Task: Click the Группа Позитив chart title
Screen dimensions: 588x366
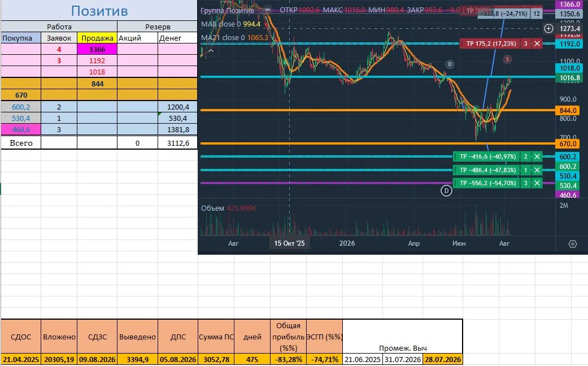Action: pyautogui.click(x=227, y=11)
